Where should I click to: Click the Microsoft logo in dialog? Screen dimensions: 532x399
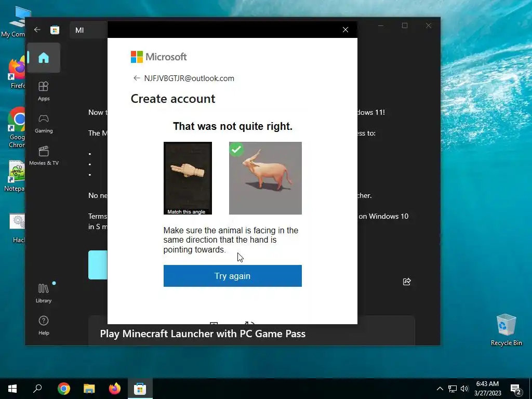point(159,57)
